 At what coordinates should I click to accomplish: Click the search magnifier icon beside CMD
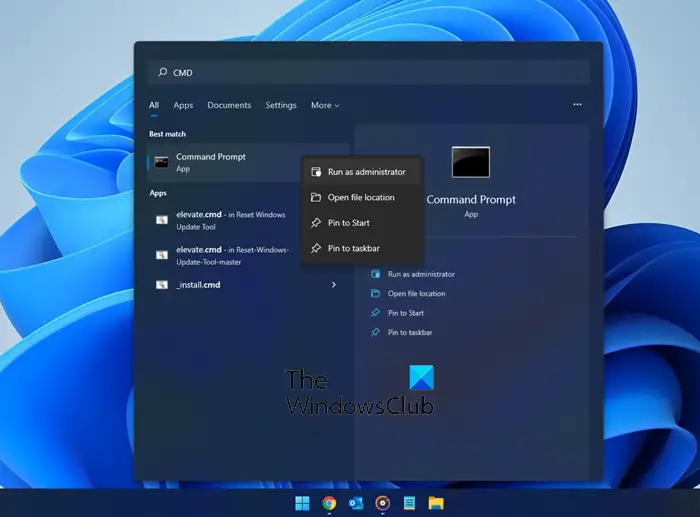click(162, 72)
